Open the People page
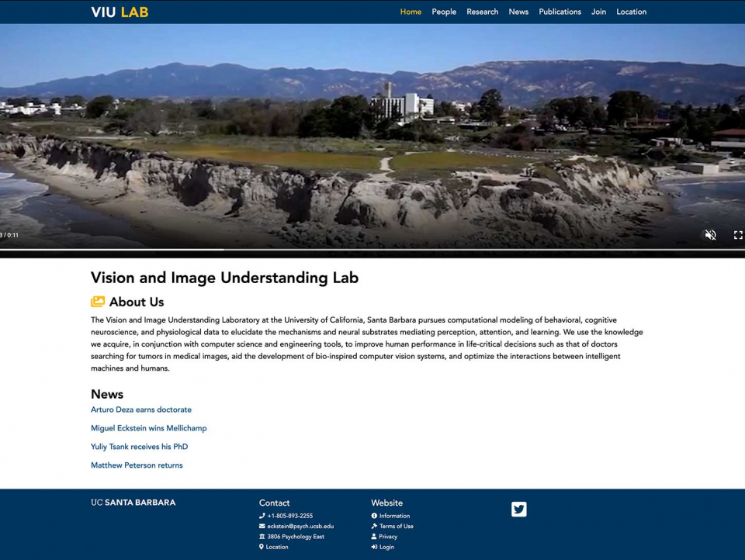Viewport: 745px width, 560px height. pos(444,12)
